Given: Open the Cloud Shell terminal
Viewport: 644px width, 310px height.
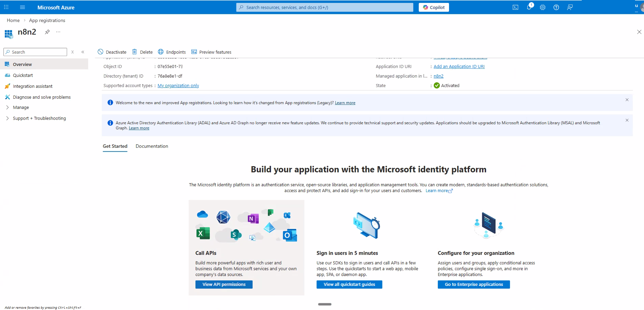Looking at the screenshot, I should 515,7.
